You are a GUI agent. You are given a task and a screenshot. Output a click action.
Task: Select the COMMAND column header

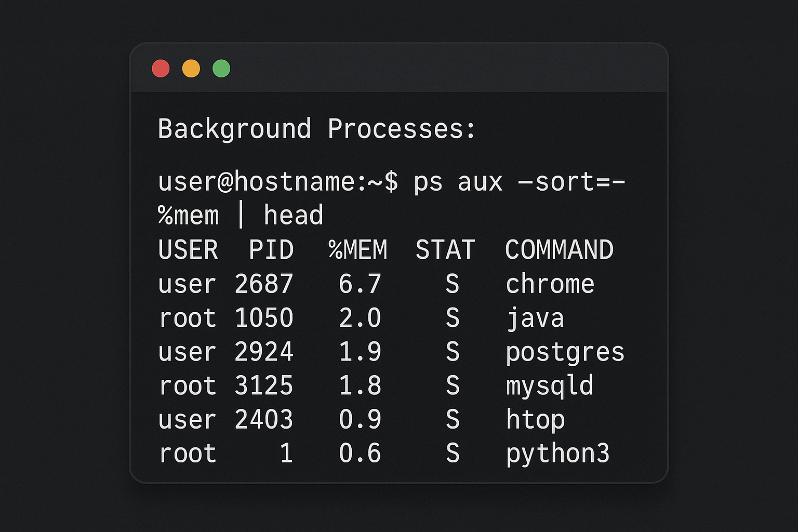tap(559, 250)
